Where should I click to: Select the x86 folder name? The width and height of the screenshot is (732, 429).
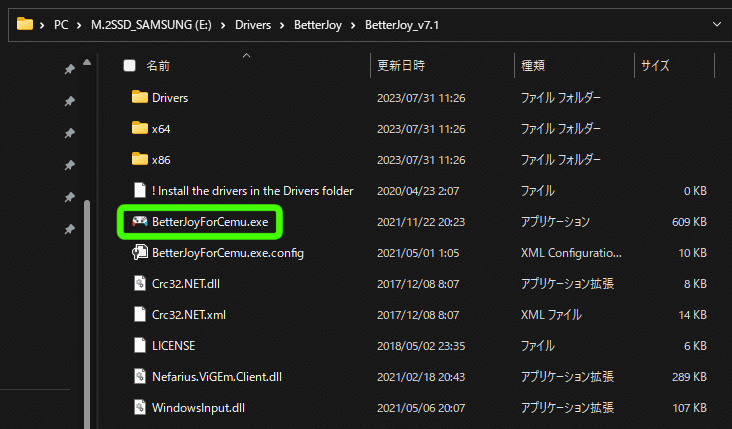coord(161,160)
